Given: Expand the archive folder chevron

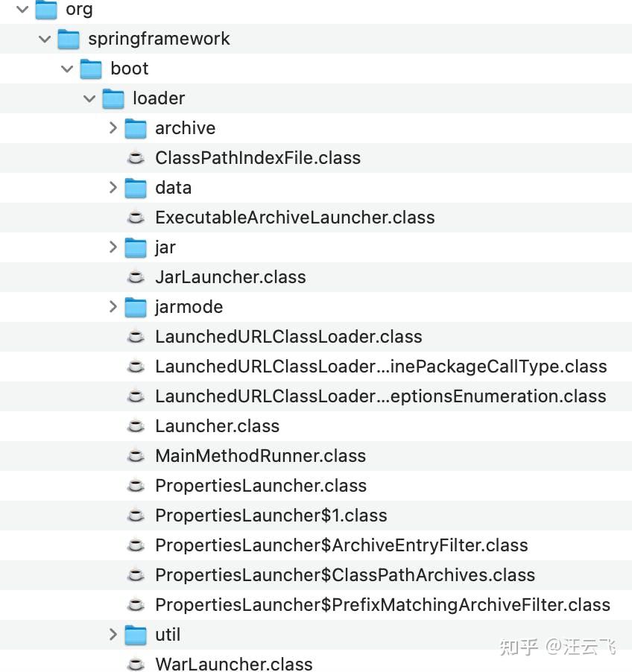Looking at the screenshot, I should 113,127.
